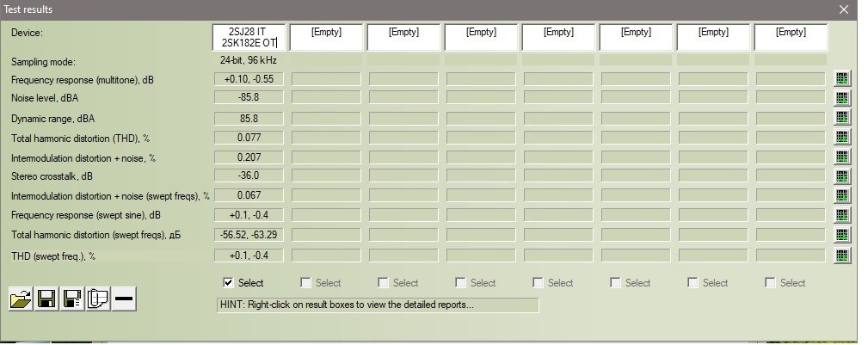Click the load results folder icon
Image resolution: width=868 pixels, height=345 pixels.
click(x=21, y=299)
